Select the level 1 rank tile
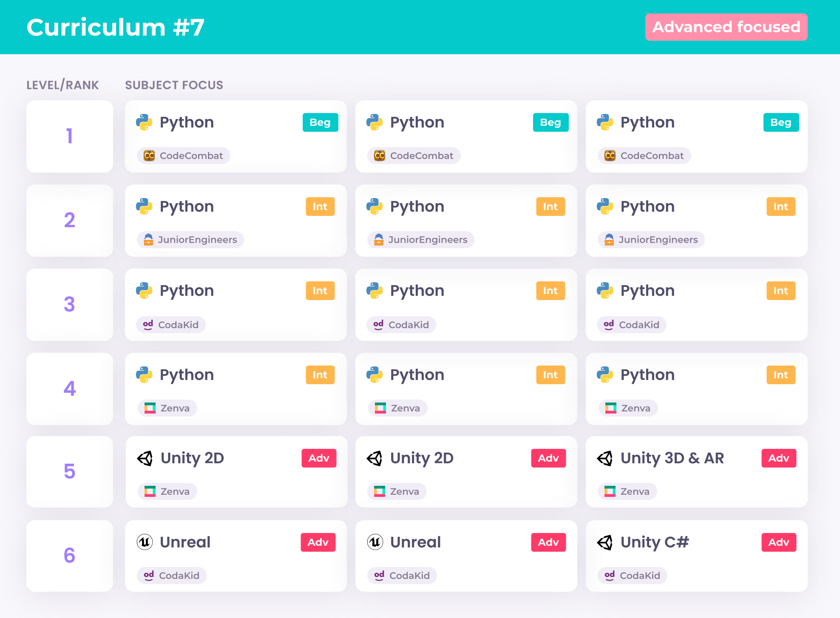Screen dimensions: 840x618 [x=70, y=136]
